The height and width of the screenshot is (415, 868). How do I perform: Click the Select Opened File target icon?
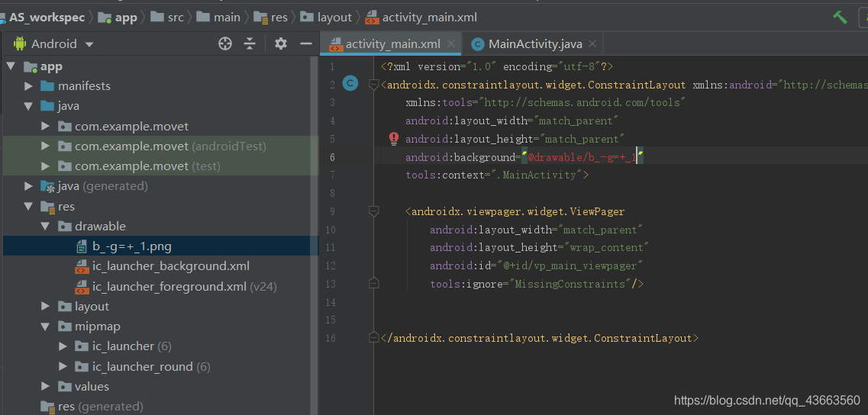point(224,43)
